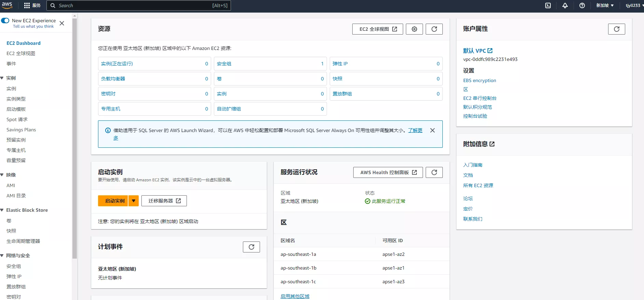Image resolution: width=644 pixels, height=300 pixels.
Task: Open 专用主机 resource link
Action: [x=111, y=109]
